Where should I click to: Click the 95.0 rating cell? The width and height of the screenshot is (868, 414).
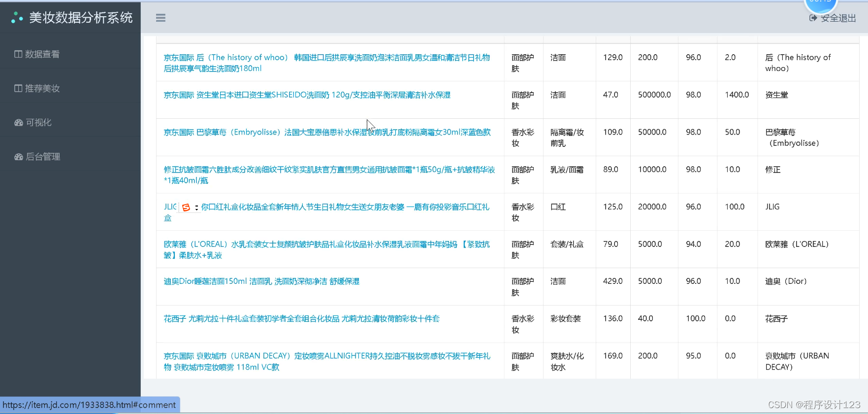coord(693,356)
